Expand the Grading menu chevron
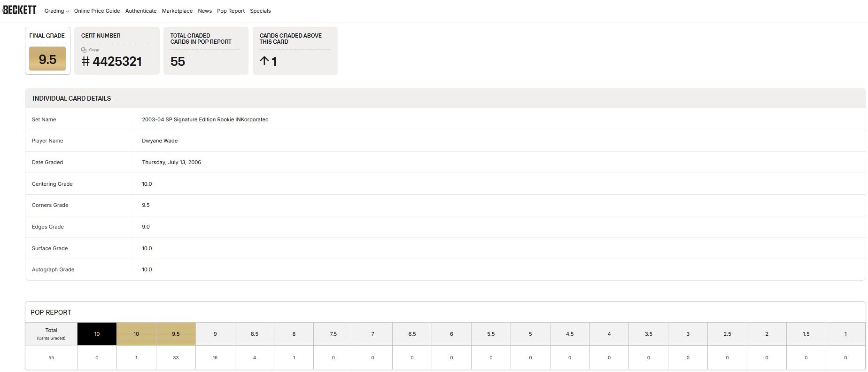This screenshot has height=372, width=868. point(67,11)
